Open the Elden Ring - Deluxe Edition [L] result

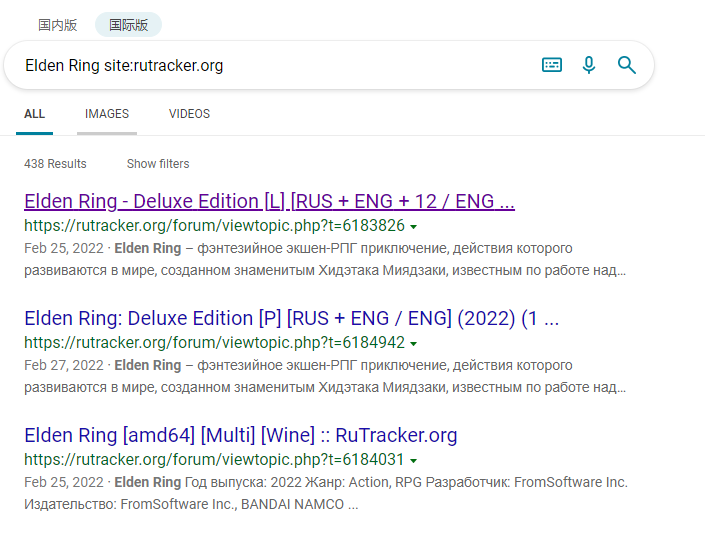tap(269, 201)
